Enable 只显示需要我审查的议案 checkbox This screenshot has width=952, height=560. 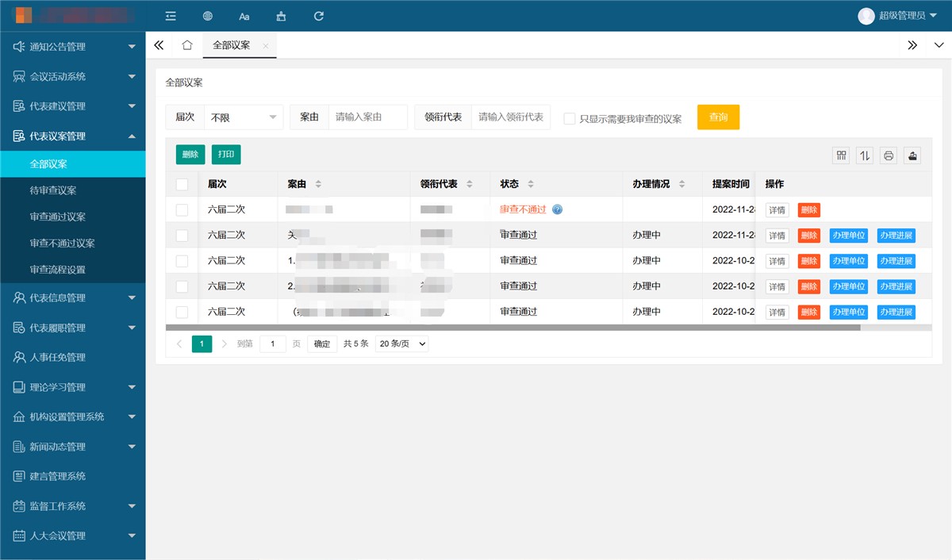(569, 117)
